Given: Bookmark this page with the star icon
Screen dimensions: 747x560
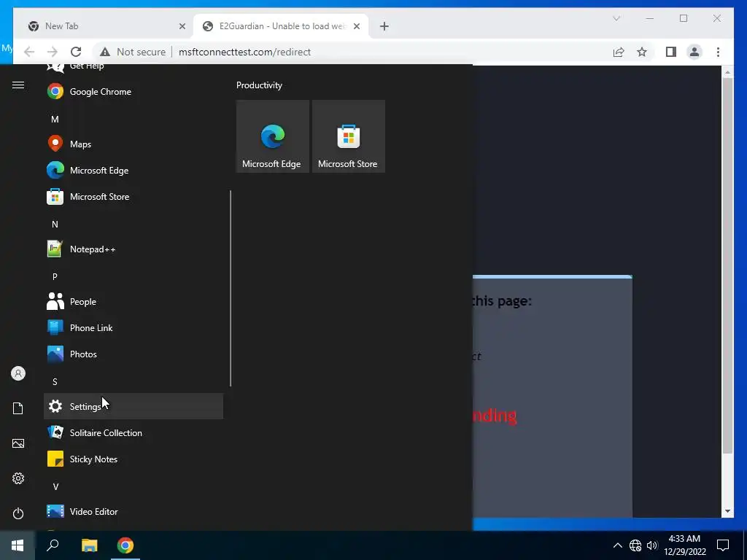Looking at the screenshot, I should pos(642,52).
